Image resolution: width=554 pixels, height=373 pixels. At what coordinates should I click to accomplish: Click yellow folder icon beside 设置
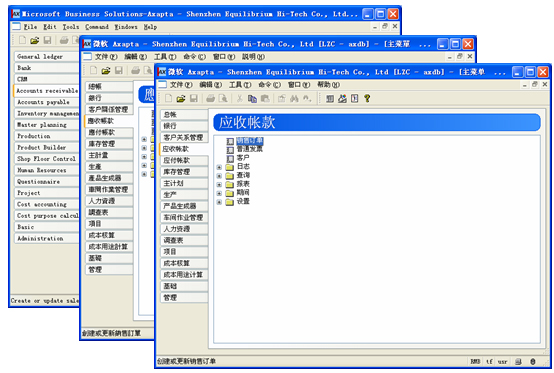click(x=230, y=202)
